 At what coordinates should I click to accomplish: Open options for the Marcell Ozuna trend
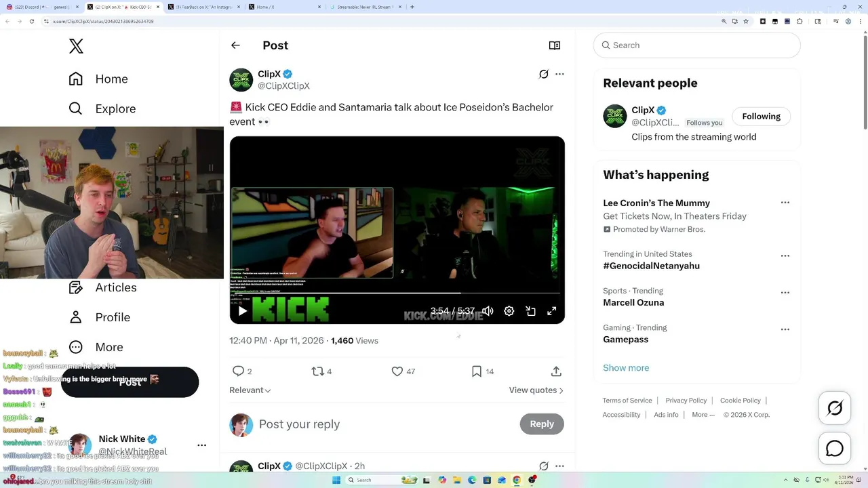(785, 293)
